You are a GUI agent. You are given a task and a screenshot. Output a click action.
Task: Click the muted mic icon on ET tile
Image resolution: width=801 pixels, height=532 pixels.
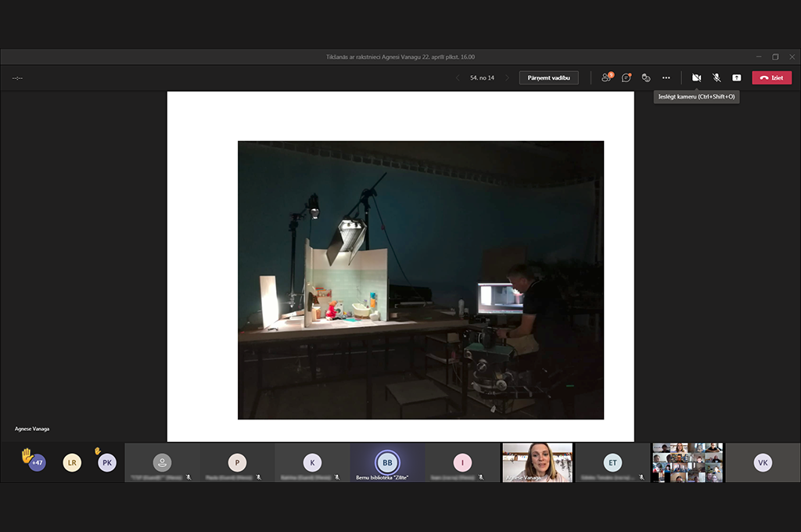tap(641, 477)
